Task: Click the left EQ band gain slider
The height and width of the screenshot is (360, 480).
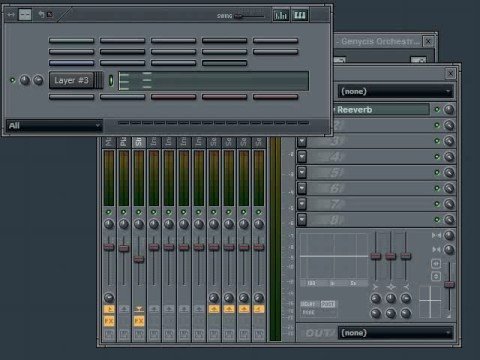Action: (376, 256)
